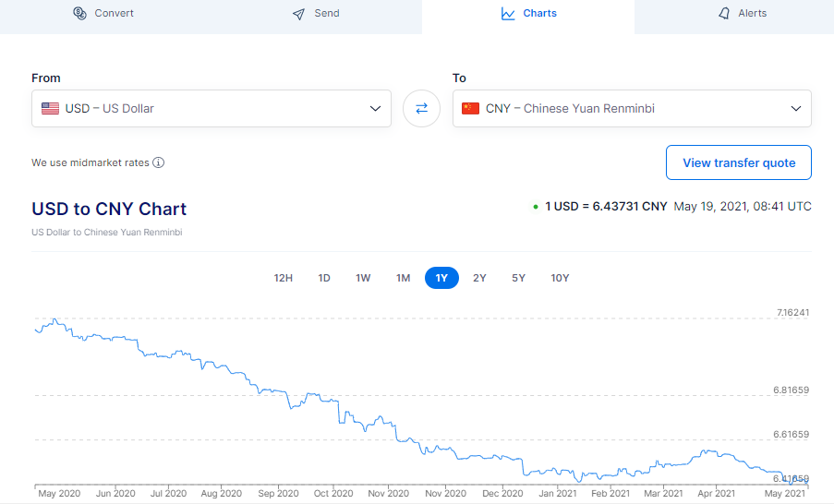This screenshot has height=504, width=834.
Task: Select the 12H chart range
Action: [283, 278]
